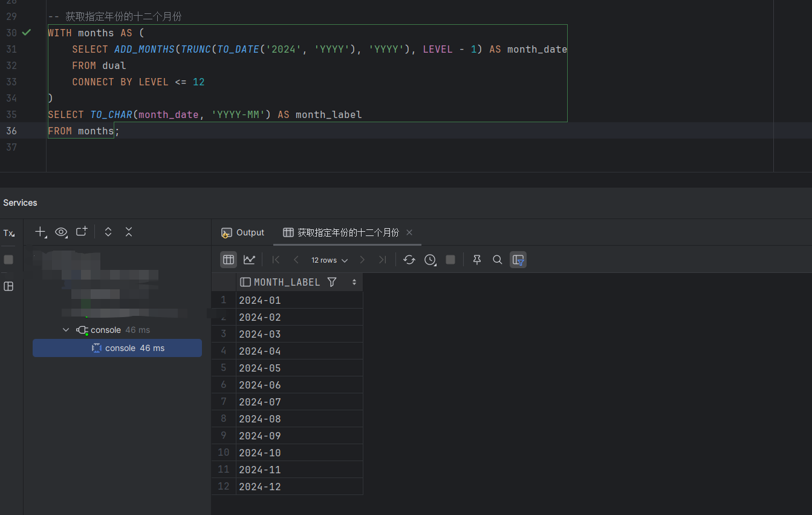Select the 2024-10 cell
Screen dimensions: 812x515
(299, 453)
